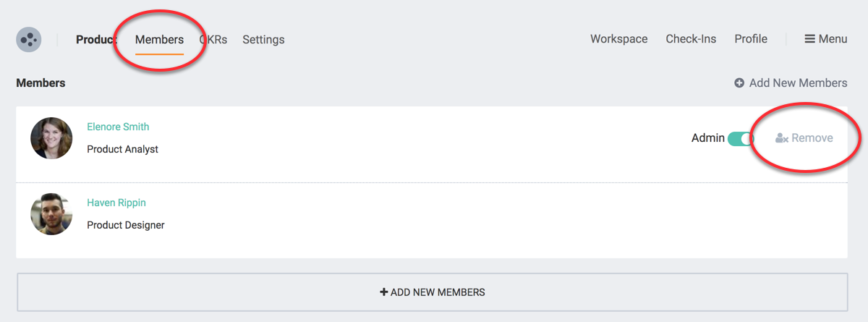
Task: Open the Settings tab
Action: pos(263,40)
